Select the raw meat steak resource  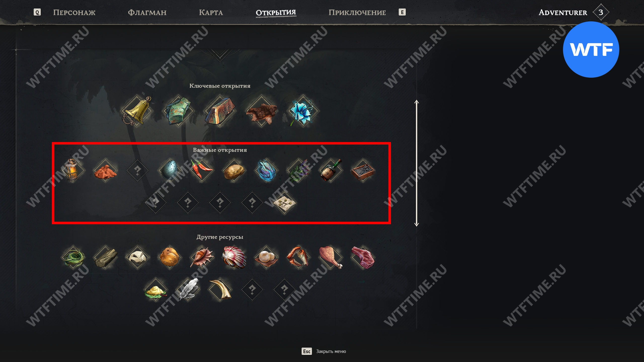tap(363, 257)
